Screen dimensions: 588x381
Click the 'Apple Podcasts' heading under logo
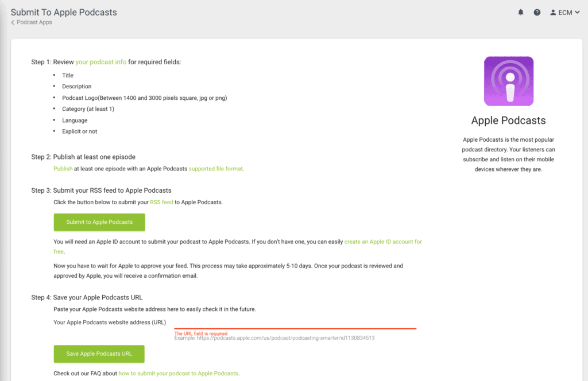point(509,120)
